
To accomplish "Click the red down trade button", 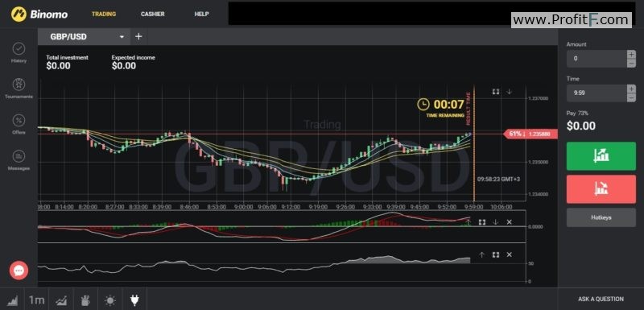I will [x=601, y=189].
